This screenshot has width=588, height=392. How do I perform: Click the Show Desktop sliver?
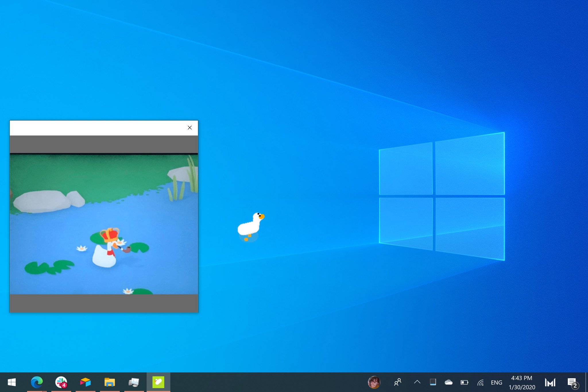point(587,382)
